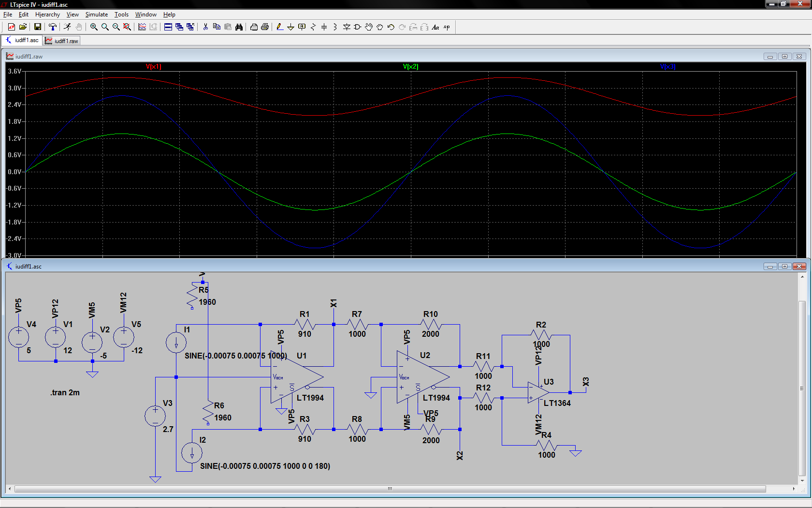Click the Halt simulation hand icon
Image resolution: width=812 pixels, height=508 pixels.
(78, 27)
